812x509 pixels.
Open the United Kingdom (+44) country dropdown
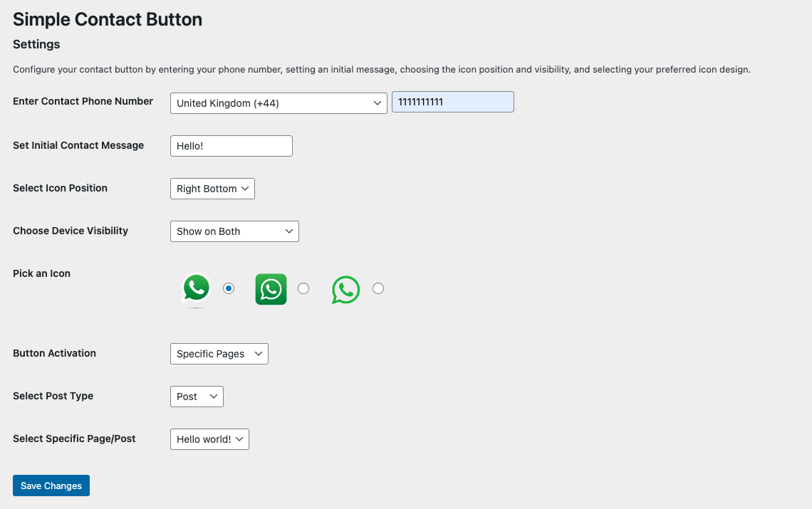point(279,103)
